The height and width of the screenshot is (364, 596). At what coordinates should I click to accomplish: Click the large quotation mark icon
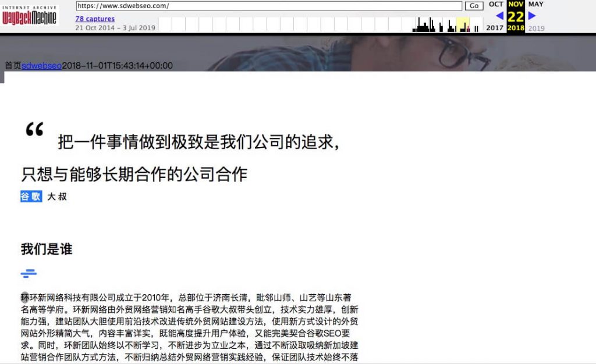click(34, 129)
